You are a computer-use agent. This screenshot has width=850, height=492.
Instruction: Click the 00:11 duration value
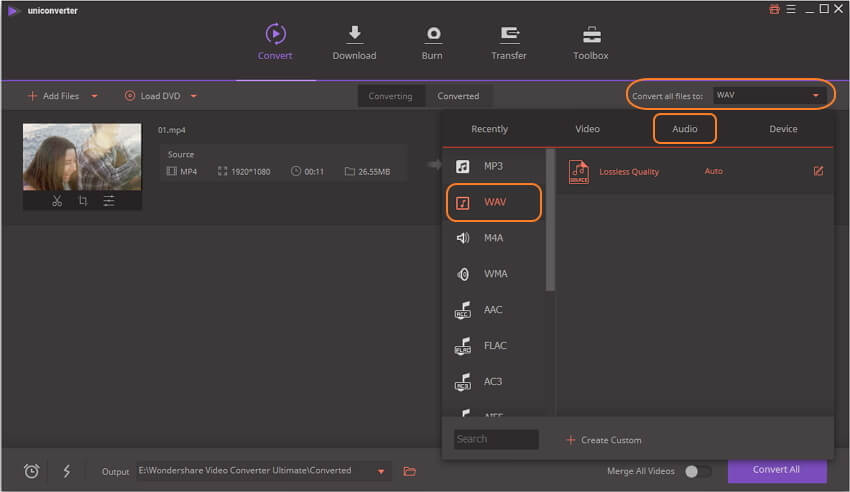(x=314, y=172)
